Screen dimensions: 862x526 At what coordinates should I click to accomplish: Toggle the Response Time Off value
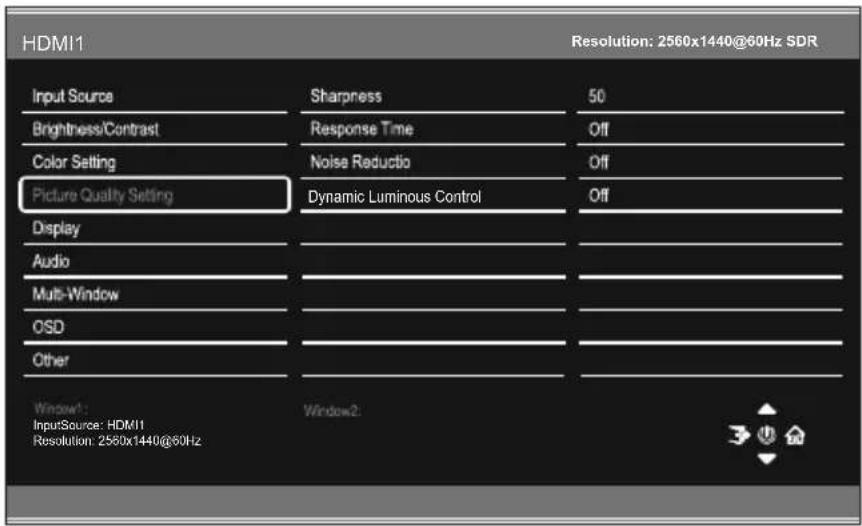tap(598, 130)
